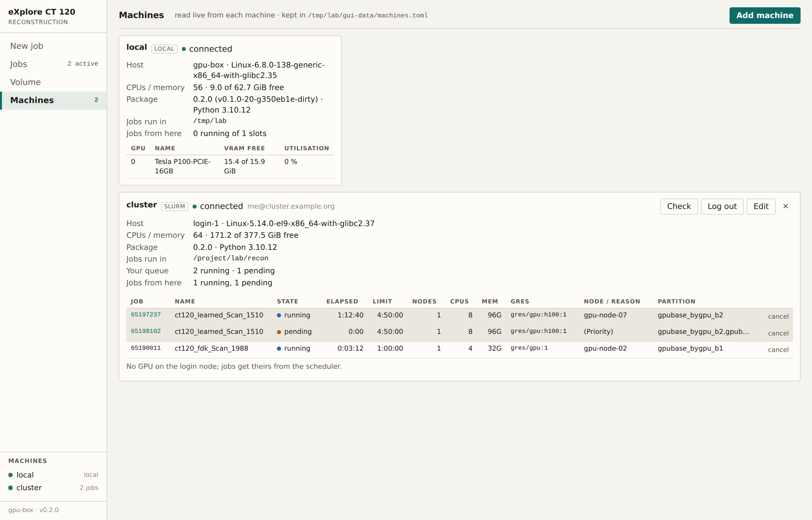Click the LOCAL badge on local card
The height and width of the screenshot is (520, 812).
tap(164, 49)
